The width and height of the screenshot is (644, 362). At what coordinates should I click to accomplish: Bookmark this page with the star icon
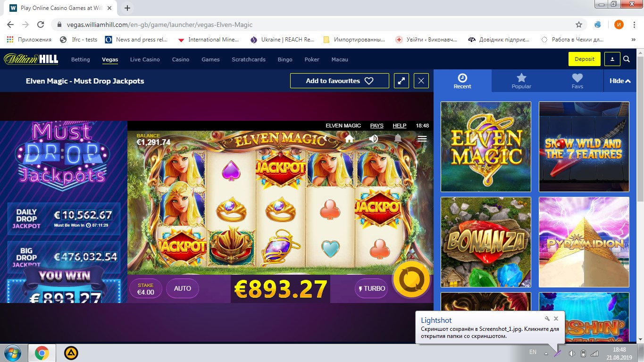pos(579,25)
